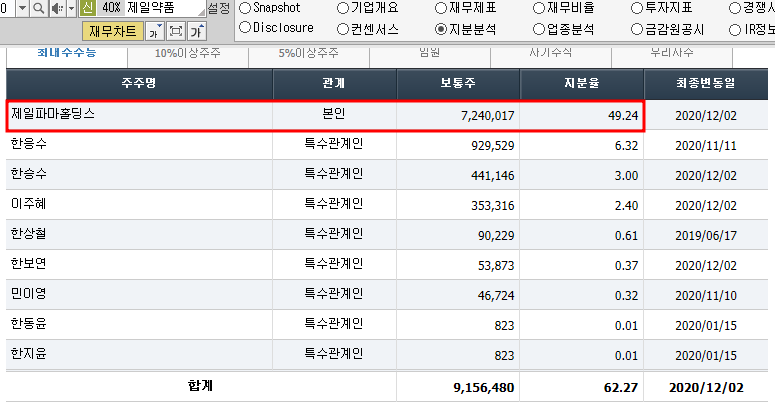Click the green 신 badge icon

click(x=87, y=7)
